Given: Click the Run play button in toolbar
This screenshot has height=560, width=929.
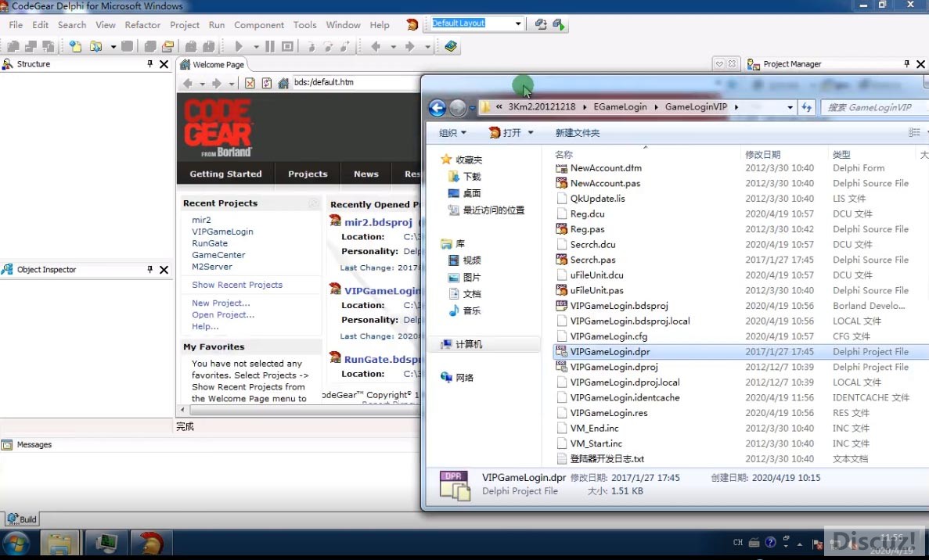Looking at the screenshot, I should pos(239,46).
